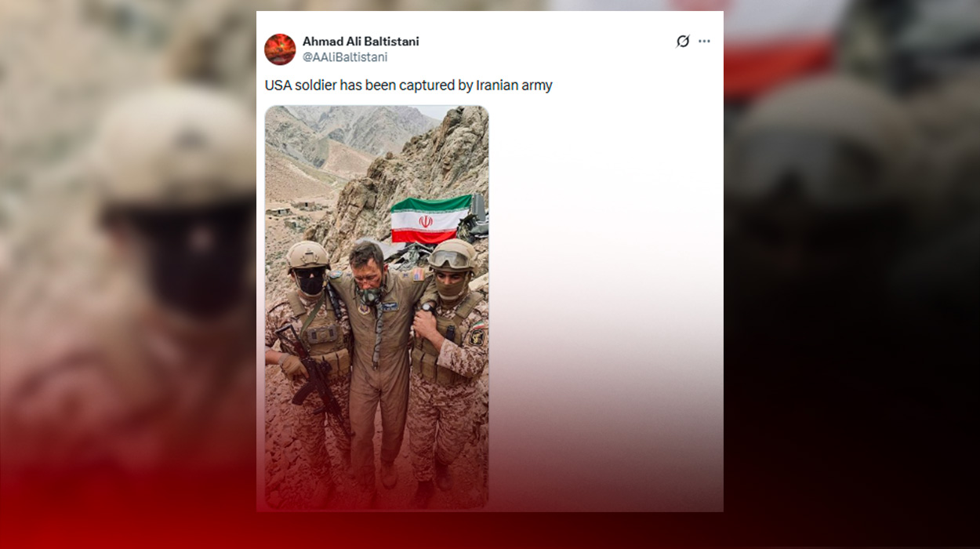Click the Iranian flag emblem in the photo
This screenshot has height=549, width=980.
(x=426, y=222)
